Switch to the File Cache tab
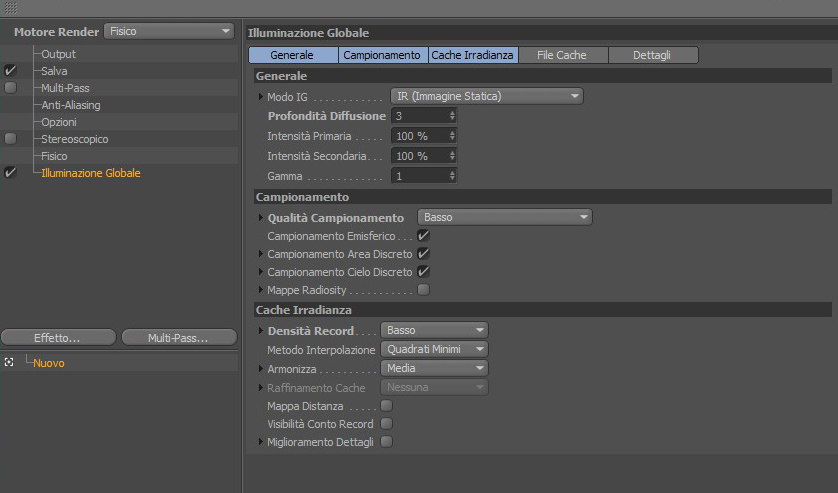This screenshot has width=838, height=493. (x=561, y=55)
